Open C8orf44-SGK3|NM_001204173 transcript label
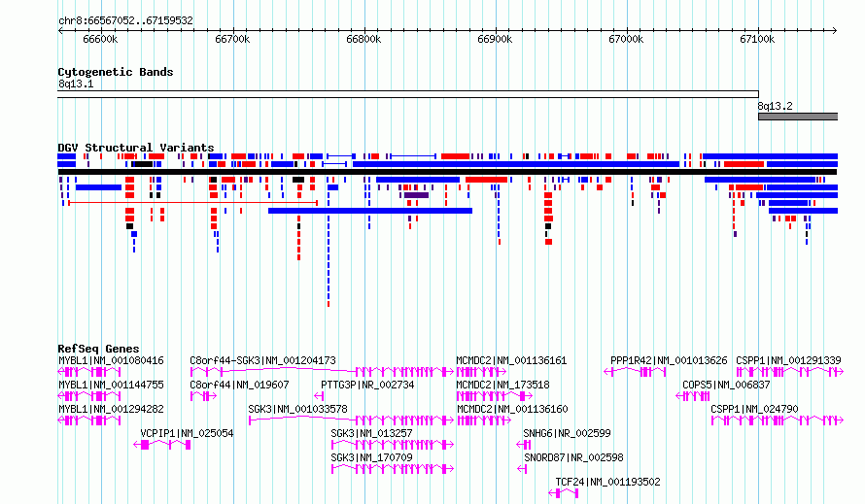Screen dimensions: 865x504 262,360
